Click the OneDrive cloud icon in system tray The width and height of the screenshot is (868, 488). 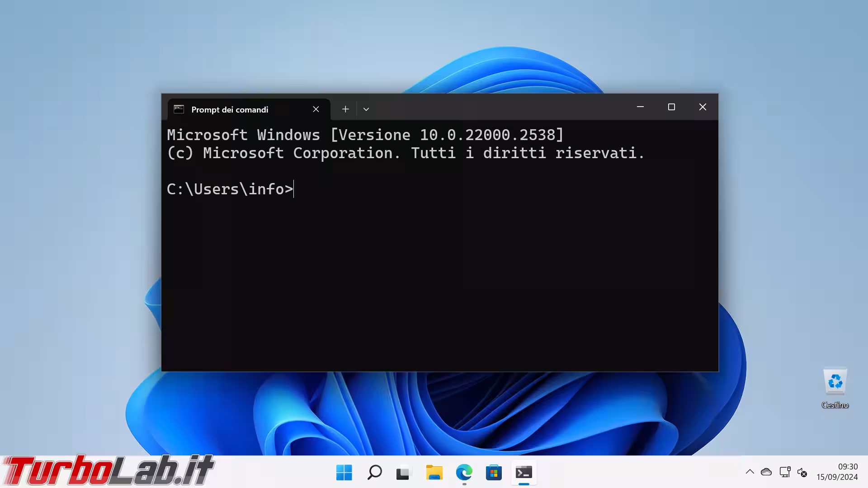coord(766,472)
